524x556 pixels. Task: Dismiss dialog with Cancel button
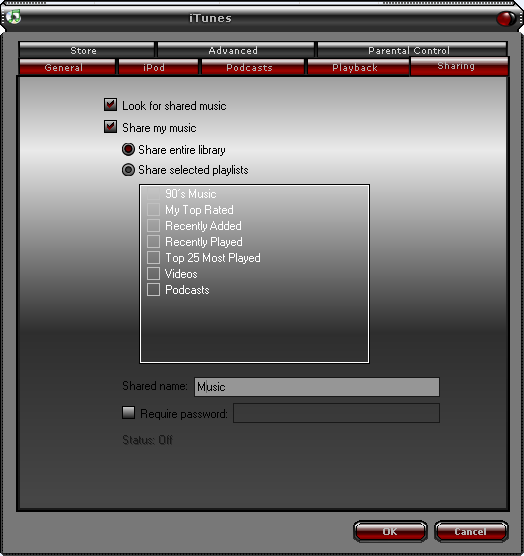(x=471, y=531)
